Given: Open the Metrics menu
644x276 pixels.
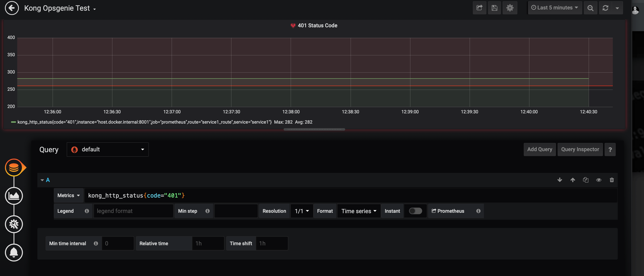Looking at the screenshot, I should coord(68,195).
